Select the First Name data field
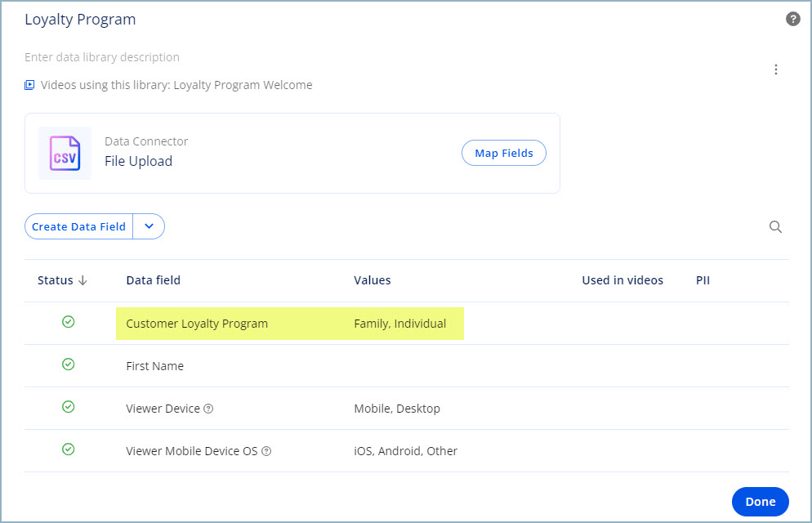This screenshot has height=523, width=812. pyautogui.click(x=155, y=366)
